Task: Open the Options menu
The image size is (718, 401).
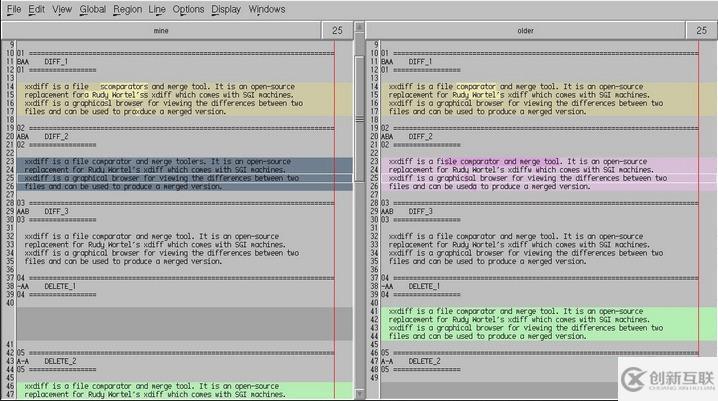Action: [188, 9]
